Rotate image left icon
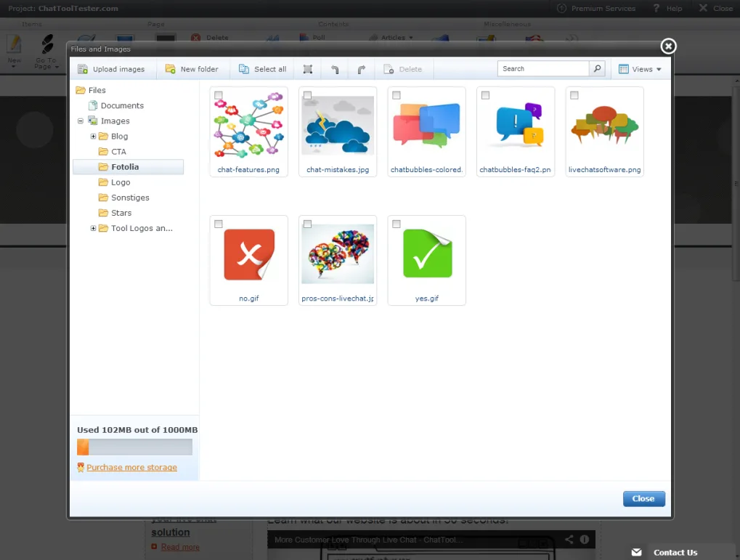 pyautogui.click(x=335, y=70)
